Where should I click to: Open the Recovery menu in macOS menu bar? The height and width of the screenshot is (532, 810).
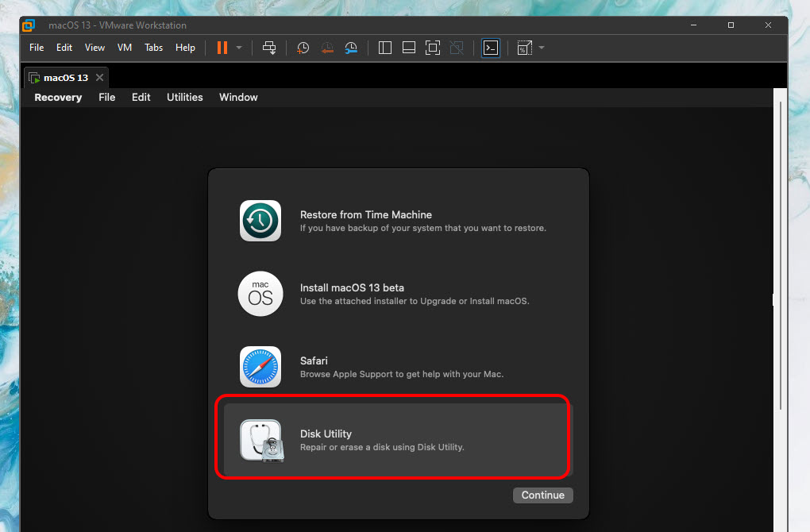pyautogui.click(x=58, y=98)
